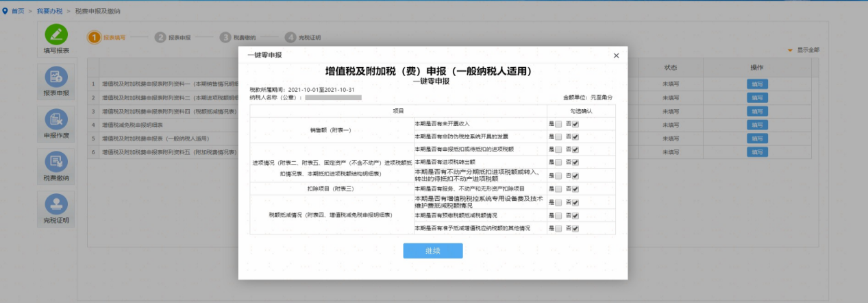Check 是 for 不动产分期抵扣进项税额 row

[558, 175]
